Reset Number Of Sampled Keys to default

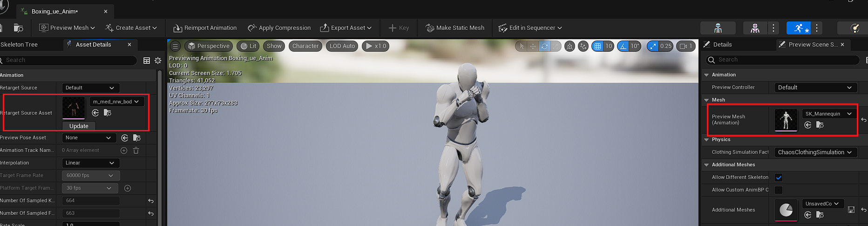pos(151,201)
